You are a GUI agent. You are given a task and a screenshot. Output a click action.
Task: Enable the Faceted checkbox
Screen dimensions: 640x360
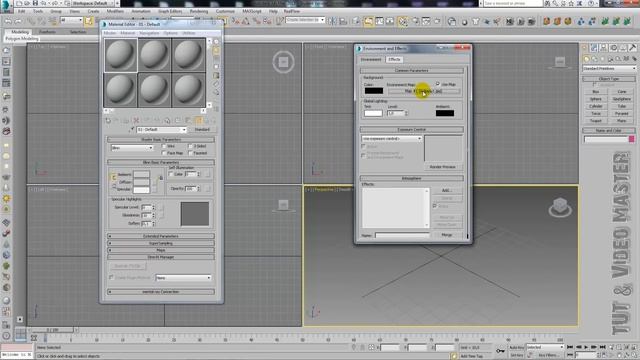coord(190,153)
